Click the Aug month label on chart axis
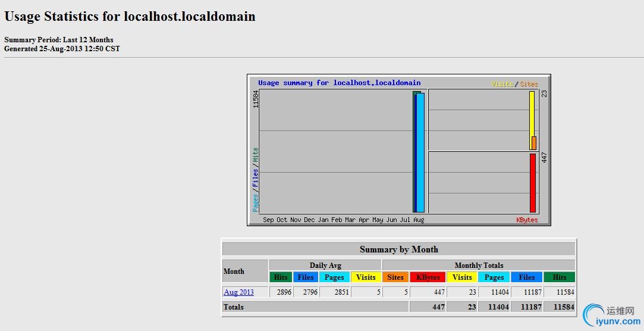644x331 pixels. click(x=419, y=220)
